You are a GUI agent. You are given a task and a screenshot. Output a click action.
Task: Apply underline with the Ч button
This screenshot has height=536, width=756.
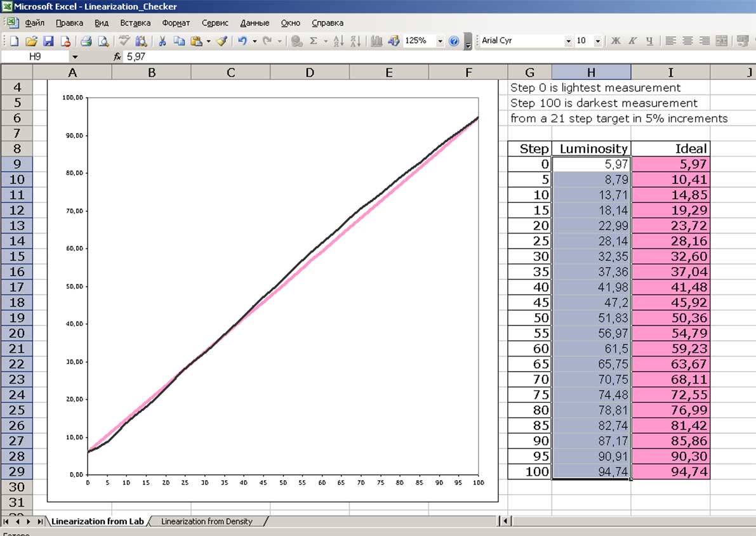pos(649,41)
